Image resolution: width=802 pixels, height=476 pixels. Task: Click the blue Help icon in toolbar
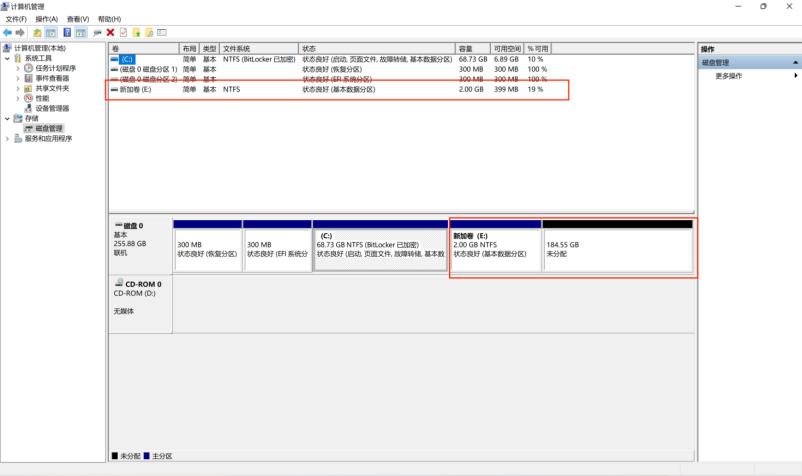[x=66, y=33]
